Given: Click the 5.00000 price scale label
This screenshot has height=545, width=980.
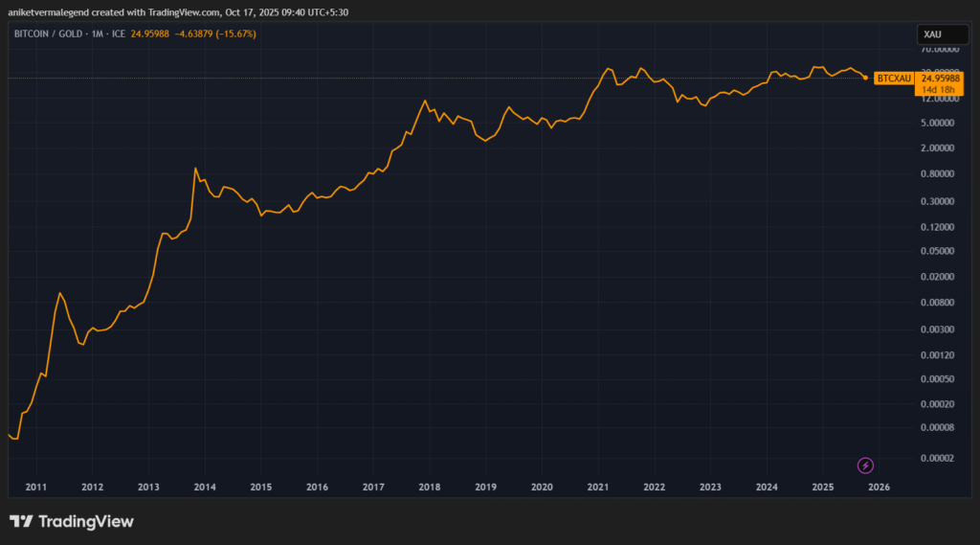Looking at the screenshot, I should tap(939, 123).
